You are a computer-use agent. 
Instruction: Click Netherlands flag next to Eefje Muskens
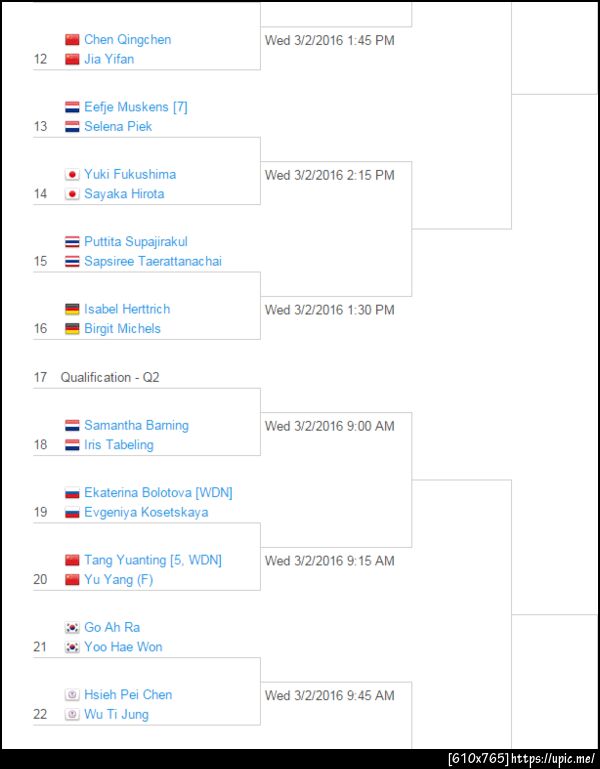71,107
